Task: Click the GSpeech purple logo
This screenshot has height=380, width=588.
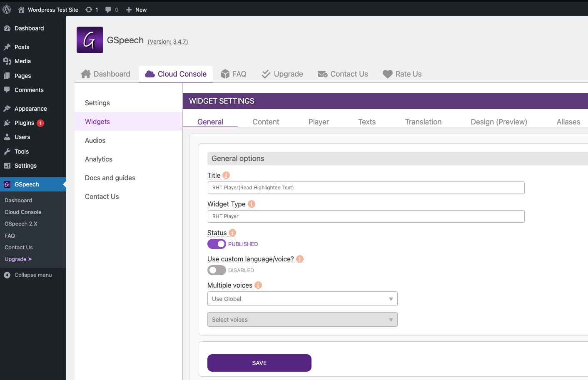Action: [x=90, y=40]
